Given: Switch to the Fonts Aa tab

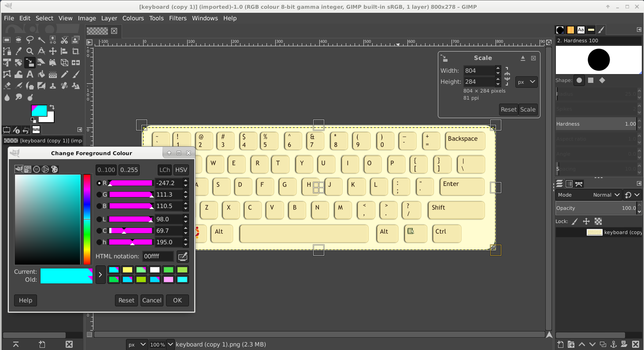Looking at the screenshot, I should click(581, 30).
